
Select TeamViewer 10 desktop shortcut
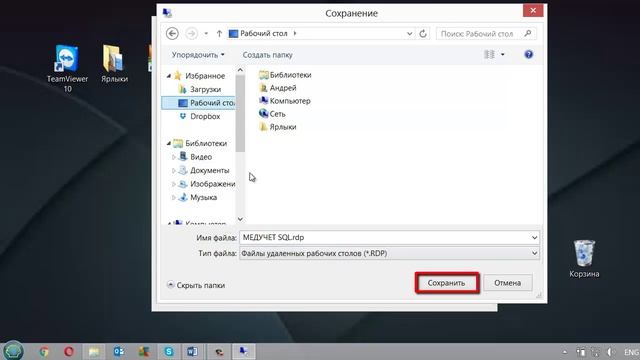coord(67,69)
